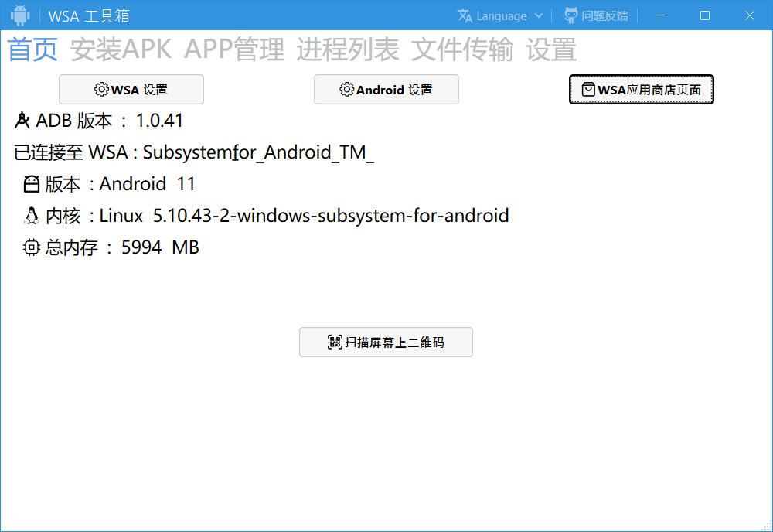Maximize the WSA 工具箱 window

tap(705, 15)
